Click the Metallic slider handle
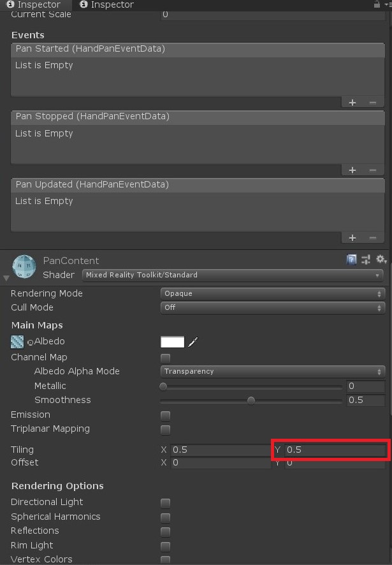This screenshot has height=565, width=392. click(163, 386)
